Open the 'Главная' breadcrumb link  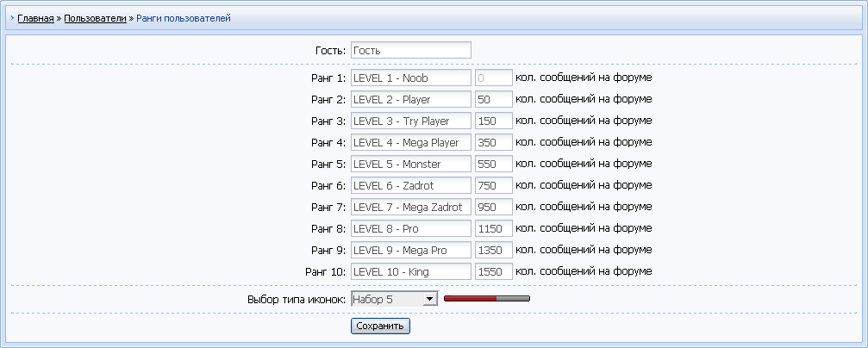[x=35, y=17]
